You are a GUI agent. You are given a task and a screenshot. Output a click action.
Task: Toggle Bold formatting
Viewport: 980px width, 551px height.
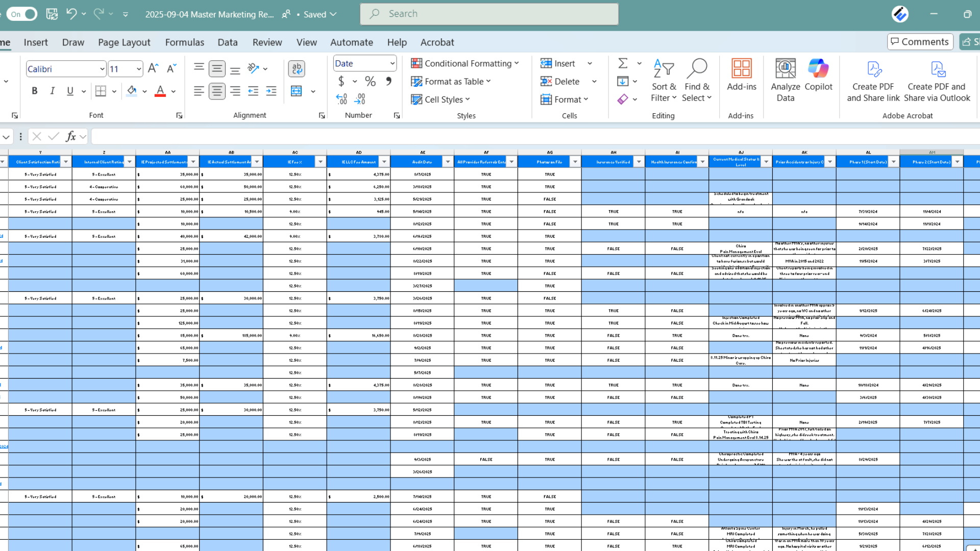(34, 91)
